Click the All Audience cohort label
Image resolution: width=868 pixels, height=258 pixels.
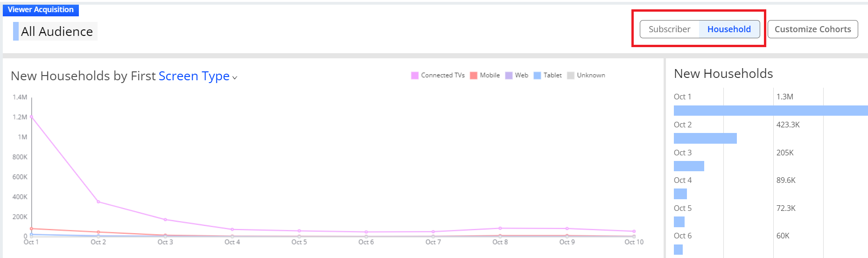click(57, 31)
